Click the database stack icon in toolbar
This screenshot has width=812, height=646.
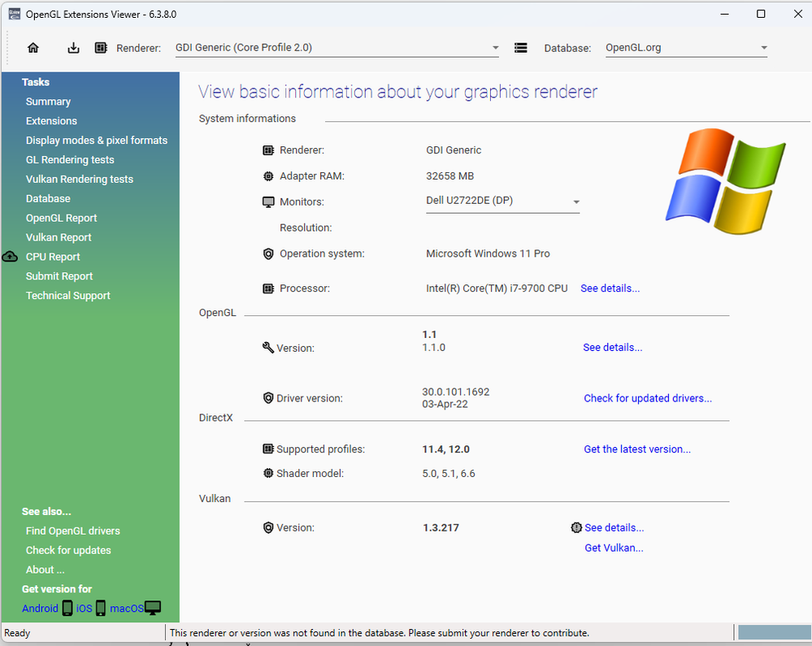click(x=520, y=48)
